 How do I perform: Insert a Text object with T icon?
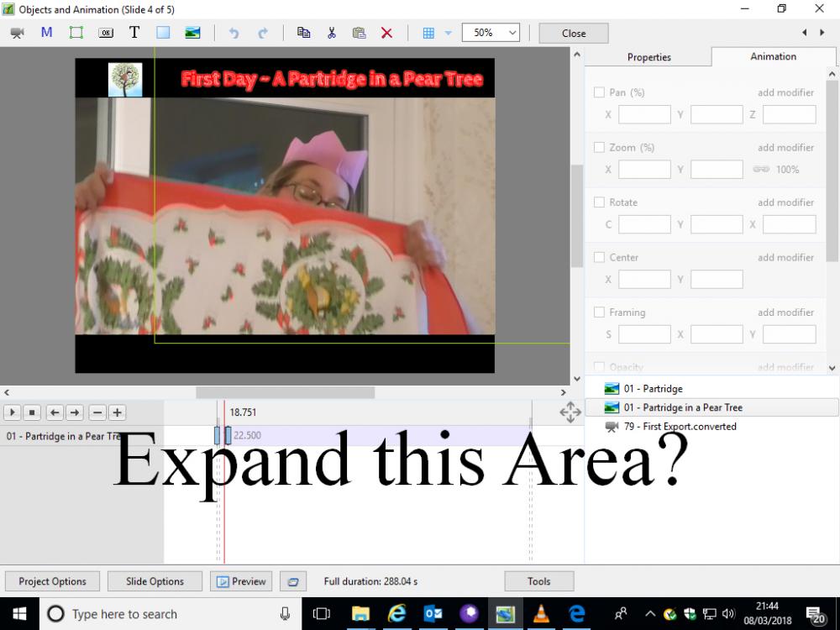pos(134,33)
